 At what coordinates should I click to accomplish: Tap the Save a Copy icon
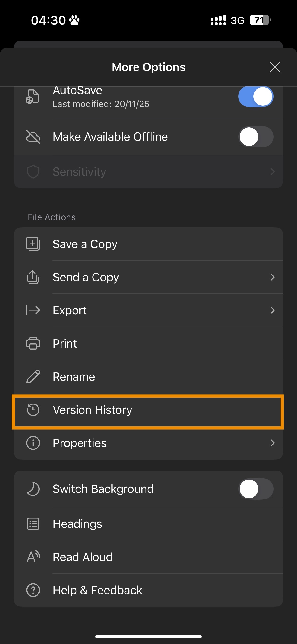point(33,244)
